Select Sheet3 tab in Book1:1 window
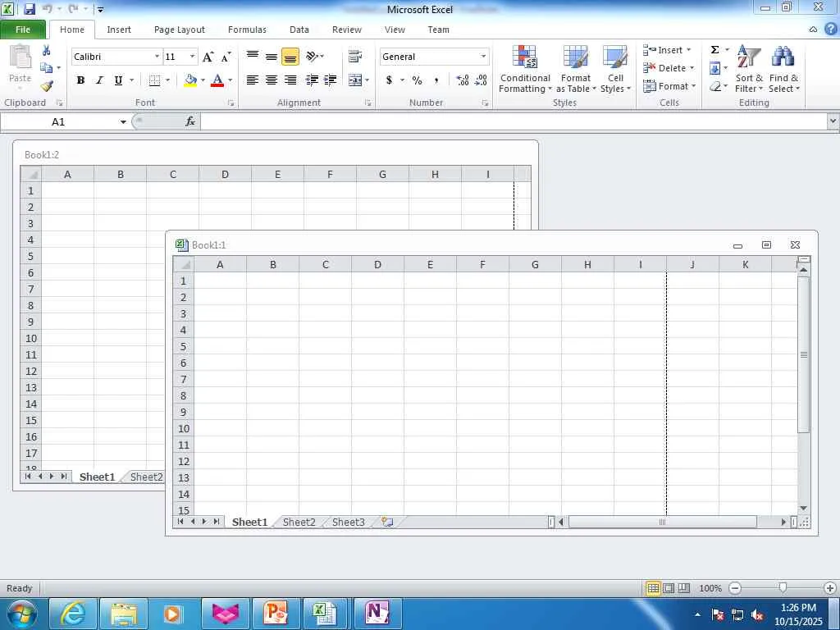The image size is (840, 630). click(x=348, y=522)
